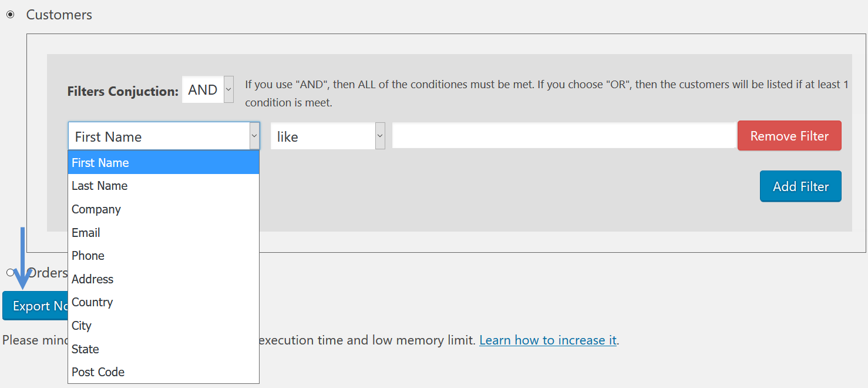Screen dimensions: 868x388
Task: Select City in the dropdown list
Action: [x=164, y=326]
